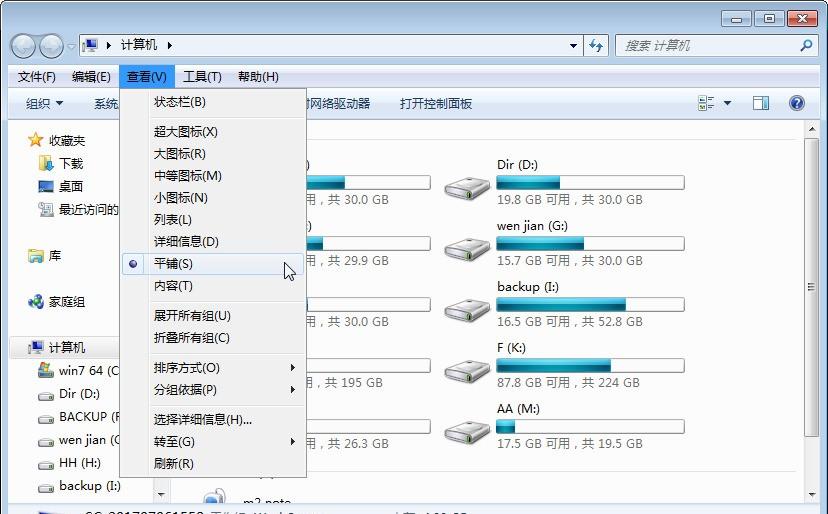Select the 平铺(S) tiles view radio option
The height and width of the screenshot is (514, 828).
[213, 264]
